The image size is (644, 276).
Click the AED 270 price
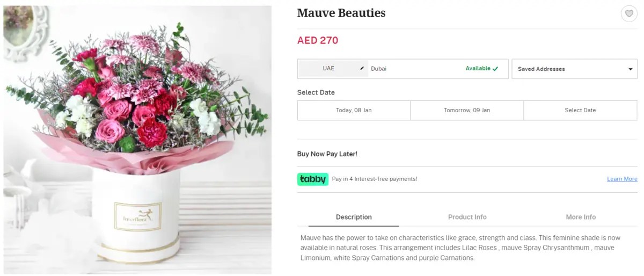tap(318, 40)
